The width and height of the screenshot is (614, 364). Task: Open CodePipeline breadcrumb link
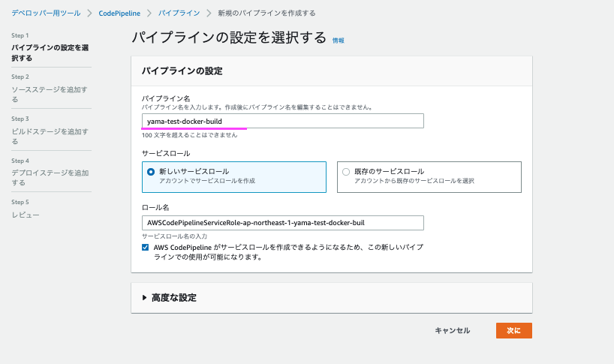point(119,14)
